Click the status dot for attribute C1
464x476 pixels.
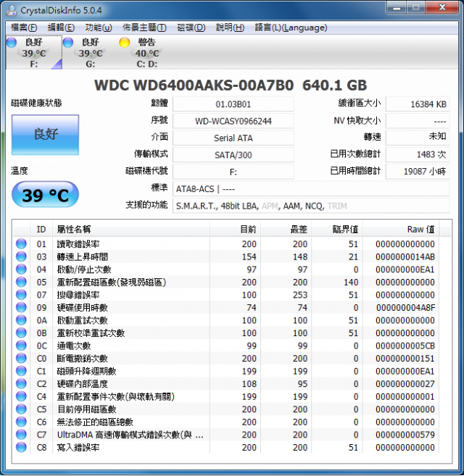pyautogui.click(x=21, y=371)
